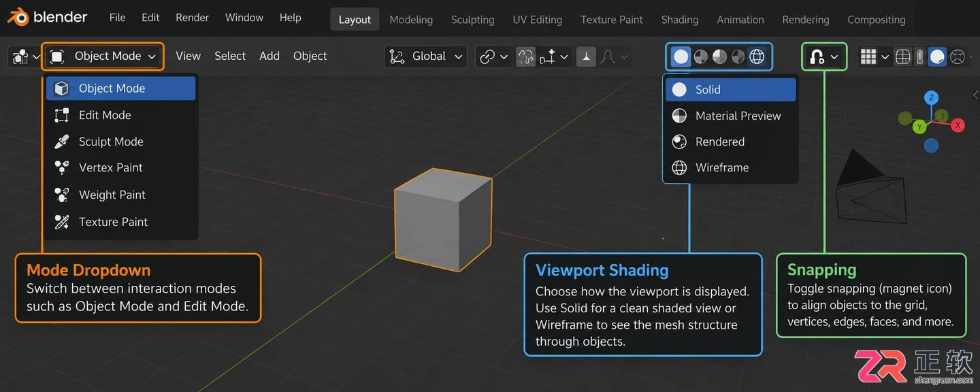The width and height of the screenshot is (980, 392).
Task: Toggle the X-ray wire sphere icon
Action: [958, 56]
